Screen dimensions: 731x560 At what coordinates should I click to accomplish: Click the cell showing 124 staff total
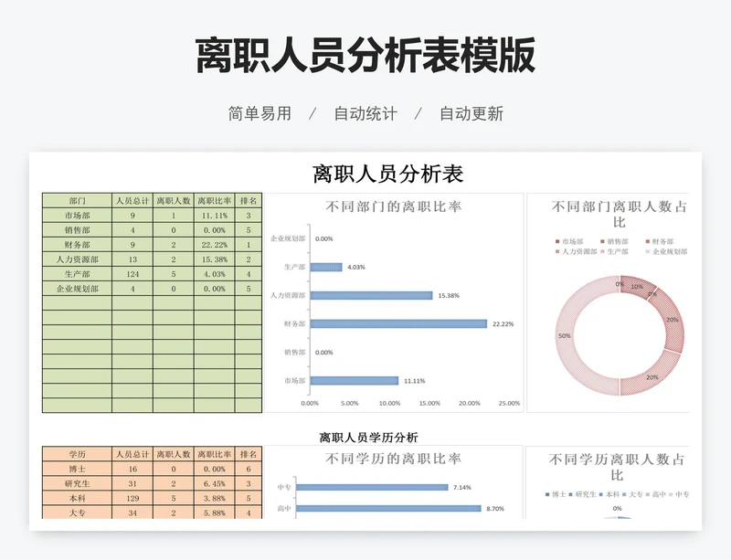tap(132, 274)
